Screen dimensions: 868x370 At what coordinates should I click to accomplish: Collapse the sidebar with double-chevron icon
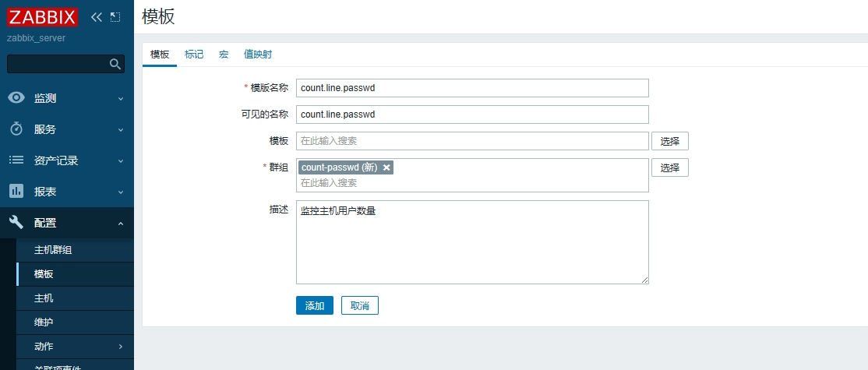97,16
